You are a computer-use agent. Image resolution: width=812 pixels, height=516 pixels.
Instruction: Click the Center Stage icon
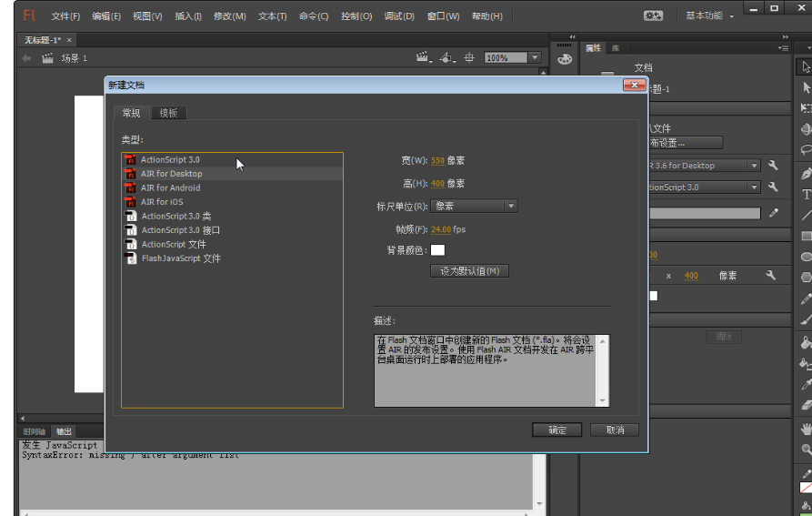[x=469, y=57]
